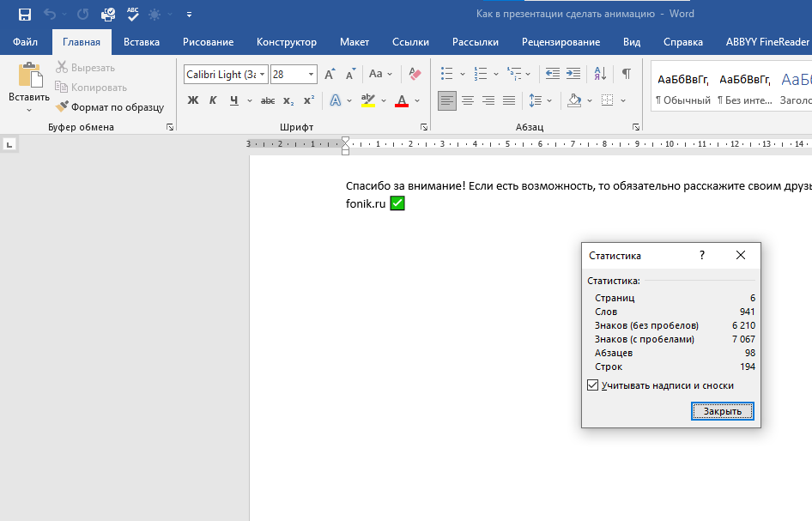Toggle subscript x₂ formatting
This screenshot has width=812, height=521.
[288, 100]
